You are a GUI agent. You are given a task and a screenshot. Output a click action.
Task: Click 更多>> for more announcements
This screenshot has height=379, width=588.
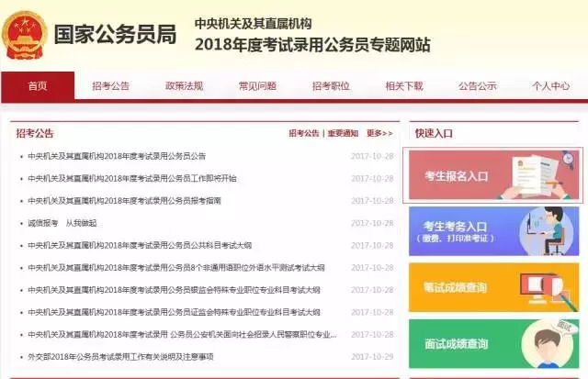[379, 133]
